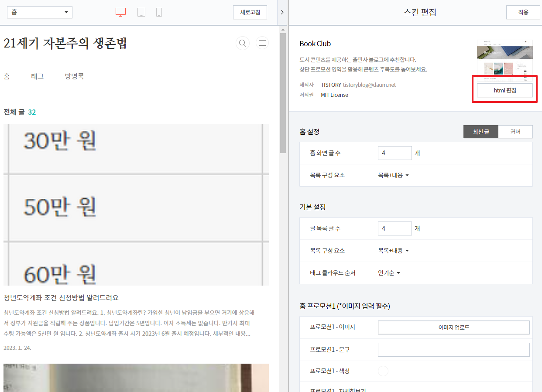Open the 홈 page selector dropdown

point(40,12)
